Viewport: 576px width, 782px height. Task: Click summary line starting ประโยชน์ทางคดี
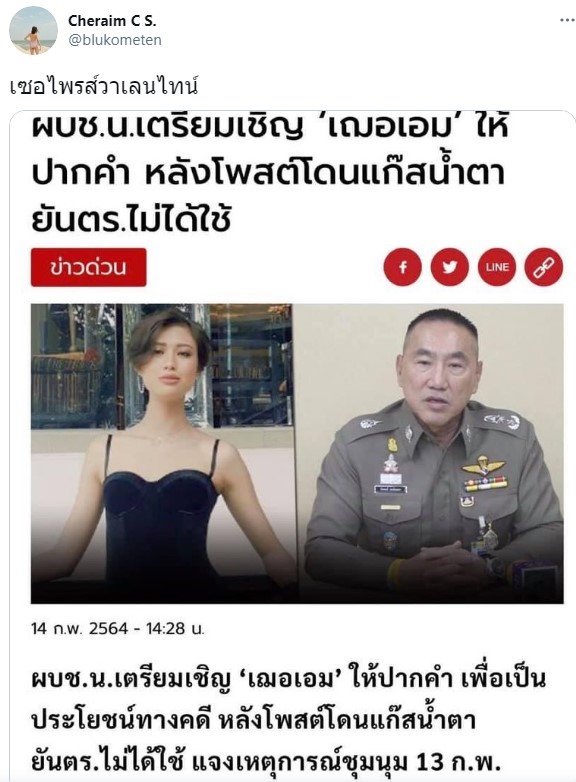[254, 720]
